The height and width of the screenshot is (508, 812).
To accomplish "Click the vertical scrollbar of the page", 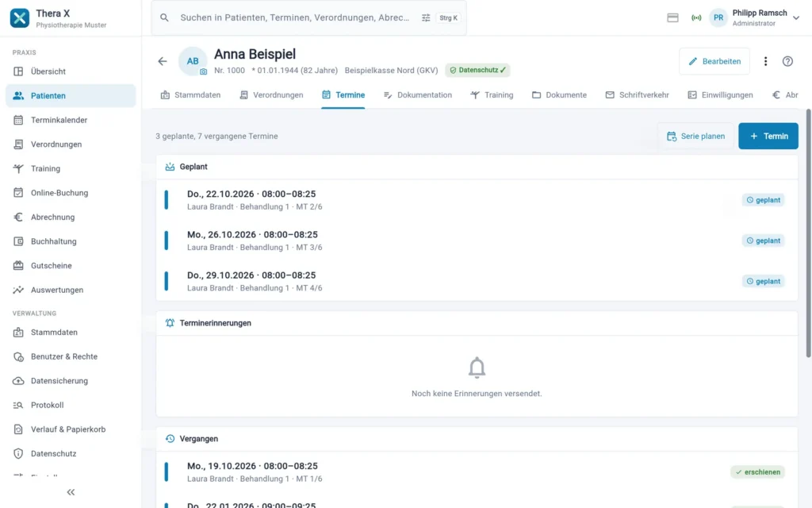I will pyautogui.click(x=808, y=233).
